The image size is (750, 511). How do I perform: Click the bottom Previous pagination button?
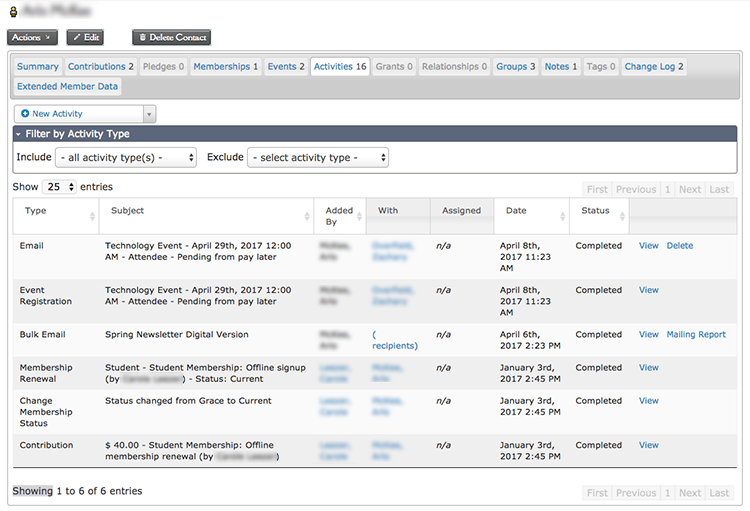pos(636,493)
